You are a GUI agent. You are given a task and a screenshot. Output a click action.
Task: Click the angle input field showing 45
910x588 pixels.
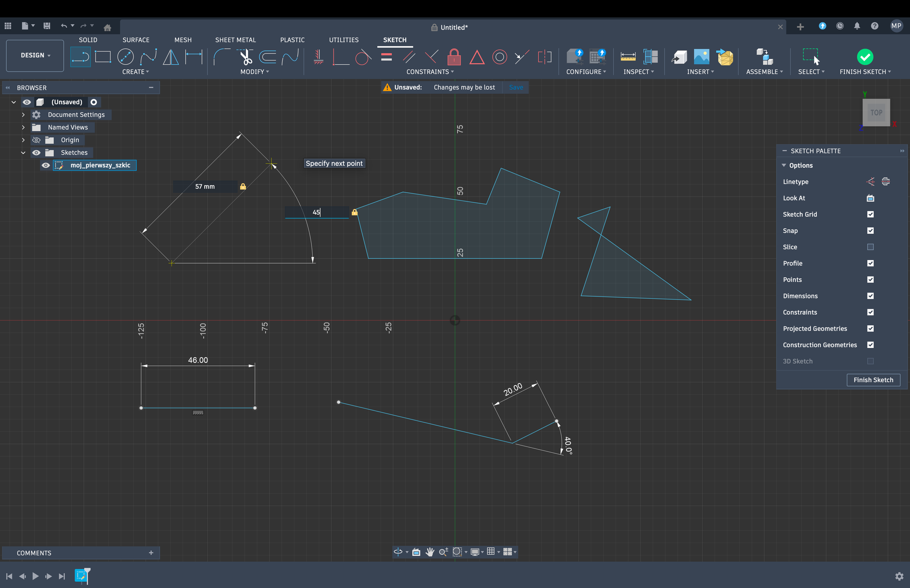[x=317, y=212]
